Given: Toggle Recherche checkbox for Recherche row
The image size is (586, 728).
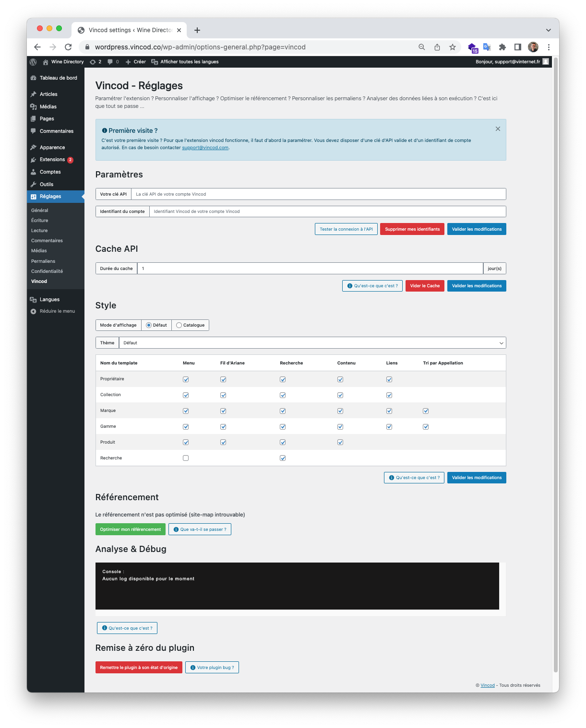Looking at the screenshot, I should pos(283,458).
